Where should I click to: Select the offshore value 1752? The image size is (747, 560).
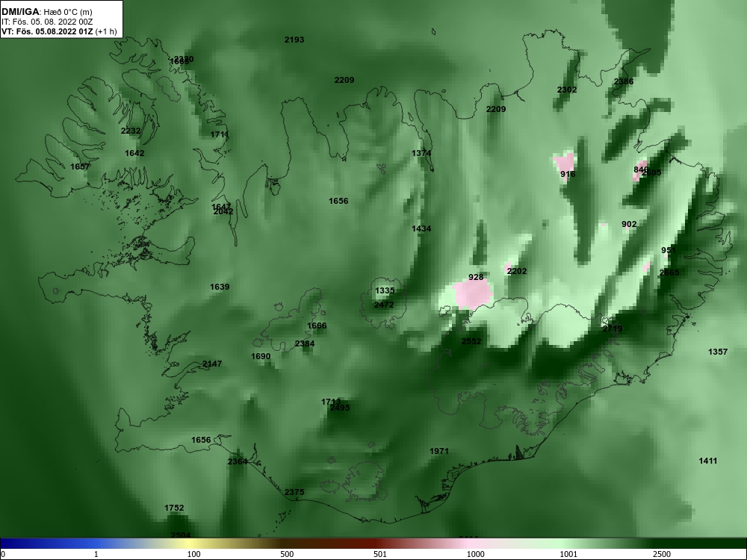(174, 508)
